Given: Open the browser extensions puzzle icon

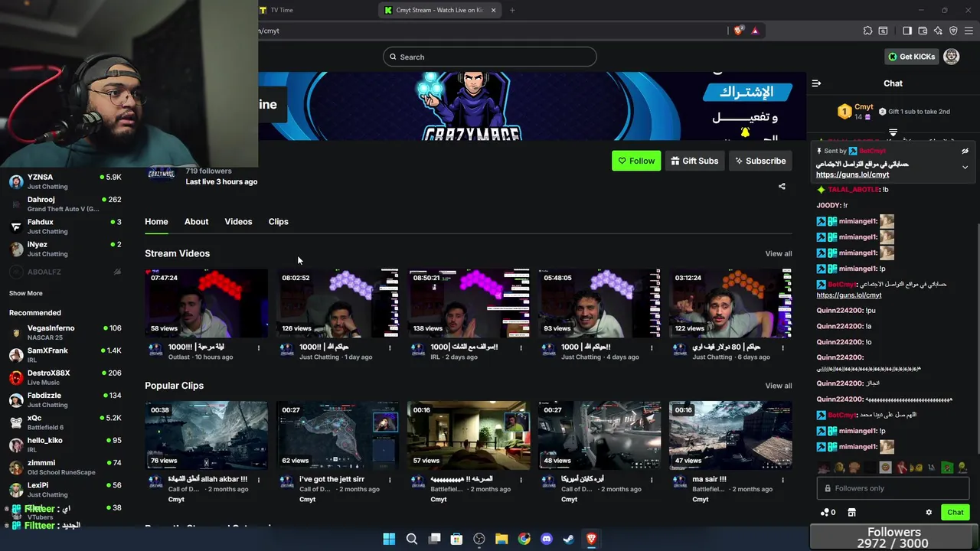Looking at the screenshot, I should pos(867,31).
